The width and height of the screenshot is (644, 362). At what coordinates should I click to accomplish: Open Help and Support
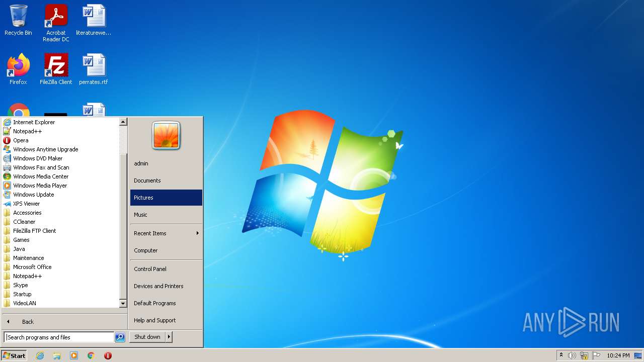click(166, 320)
